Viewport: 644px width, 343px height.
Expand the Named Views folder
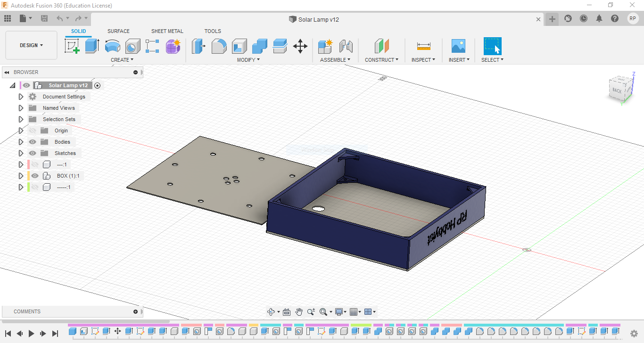click(21, 108)
